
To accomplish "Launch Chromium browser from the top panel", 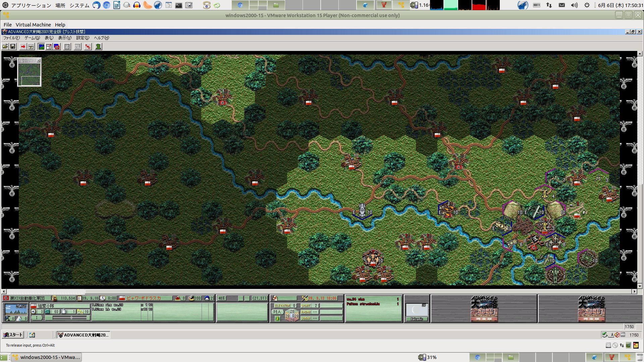I will [107, 5].
